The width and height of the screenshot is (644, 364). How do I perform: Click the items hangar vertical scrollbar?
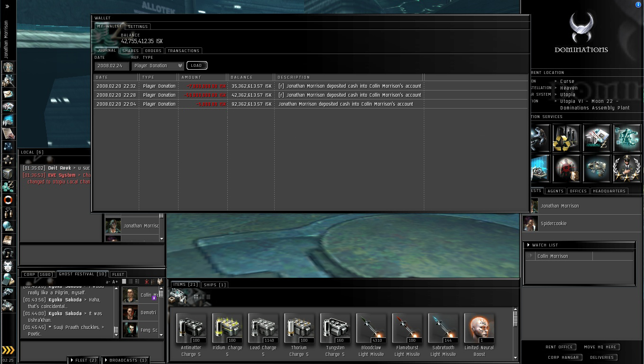point(515,334)
